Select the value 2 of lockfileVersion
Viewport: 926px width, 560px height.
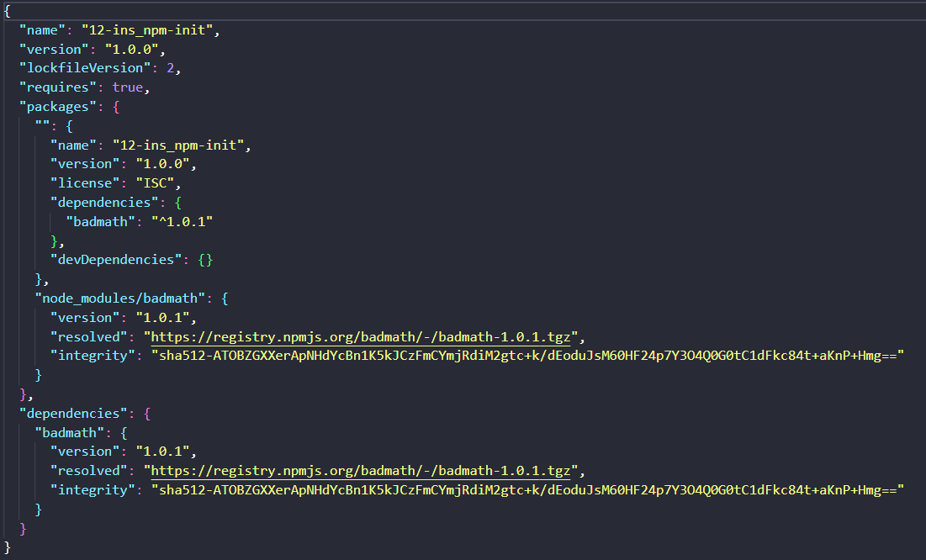(170, 68)
